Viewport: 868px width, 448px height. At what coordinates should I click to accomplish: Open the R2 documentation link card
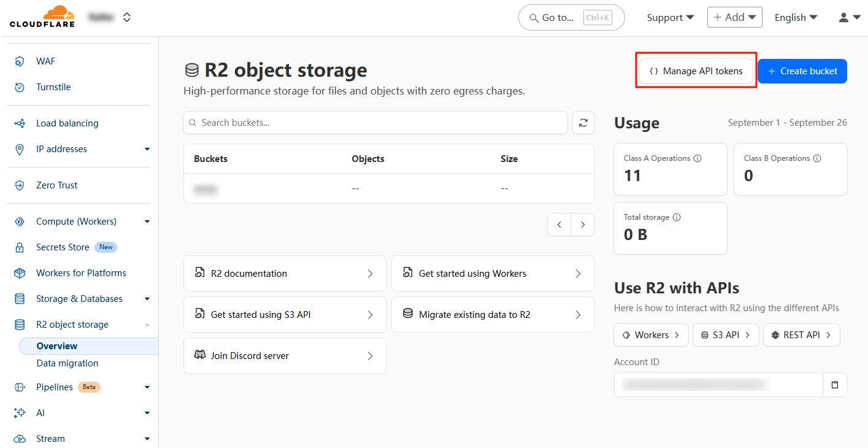[285, 274]
